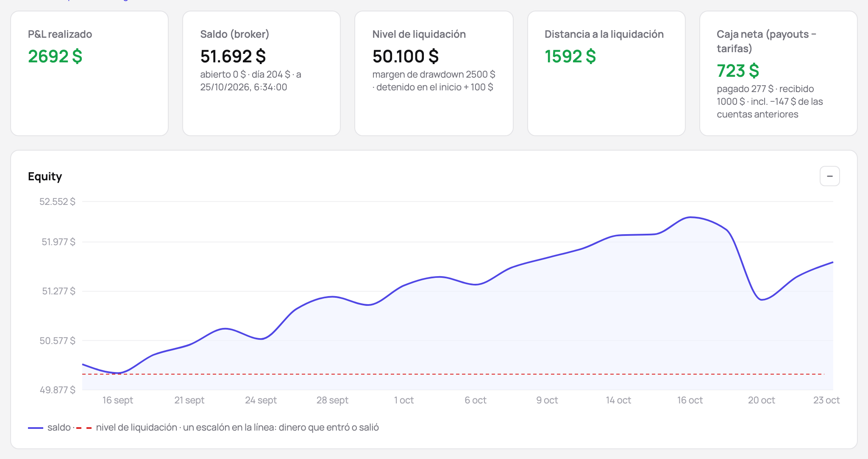Click the 50.577 $ y-axis label

pyautogui.click(x=57, y=341)
